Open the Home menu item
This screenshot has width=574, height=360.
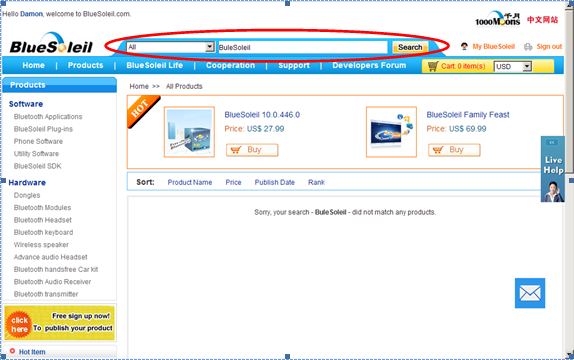(x=34, y=65)
